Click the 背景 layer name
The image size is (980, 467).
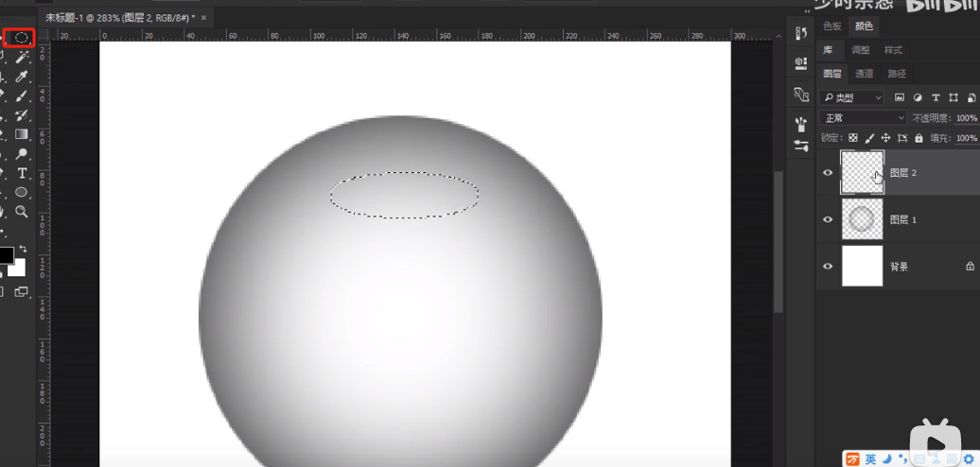899,267
